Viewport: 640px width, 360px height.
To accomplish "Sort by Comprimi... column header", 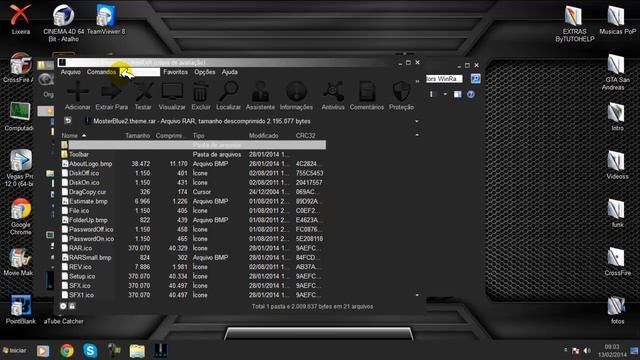I will (x=170, y=136).
